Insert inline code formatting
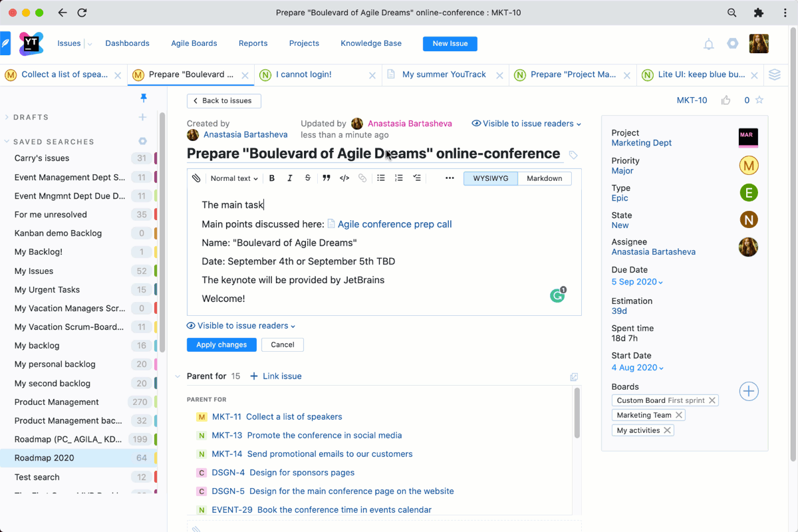 (344, 178)
